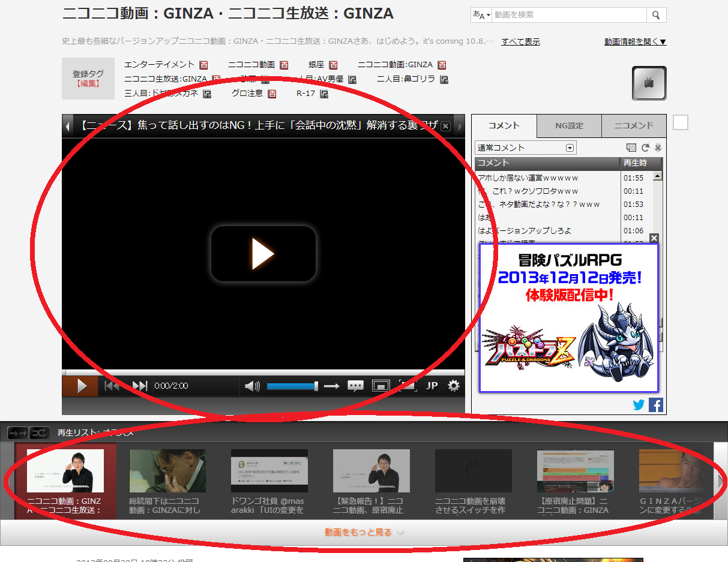The image size is (728, 562).
Task: Switch to the ニコメンド tab
Action: point(634,125)
